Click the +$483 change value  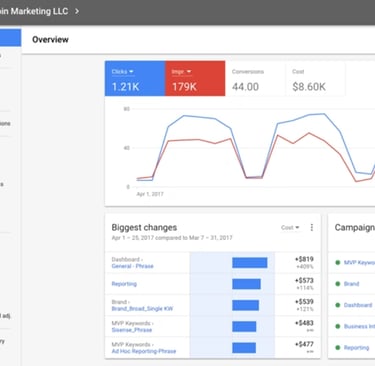(x=304, y=323)
